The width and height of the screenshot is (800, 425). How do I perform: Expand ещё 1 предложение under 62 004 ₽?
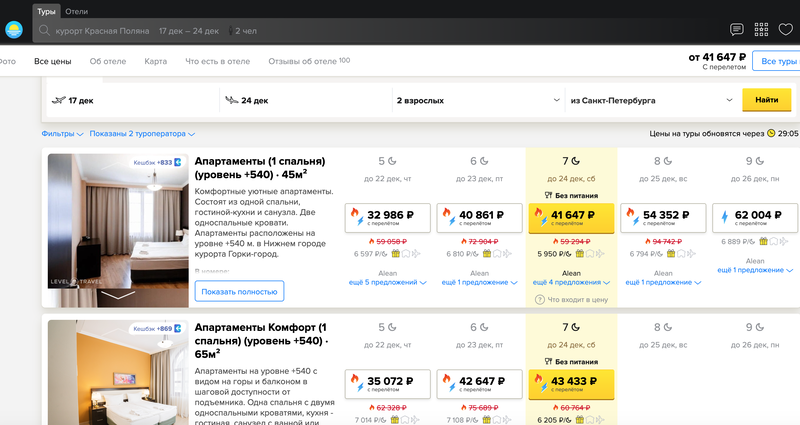pos(755,270)
